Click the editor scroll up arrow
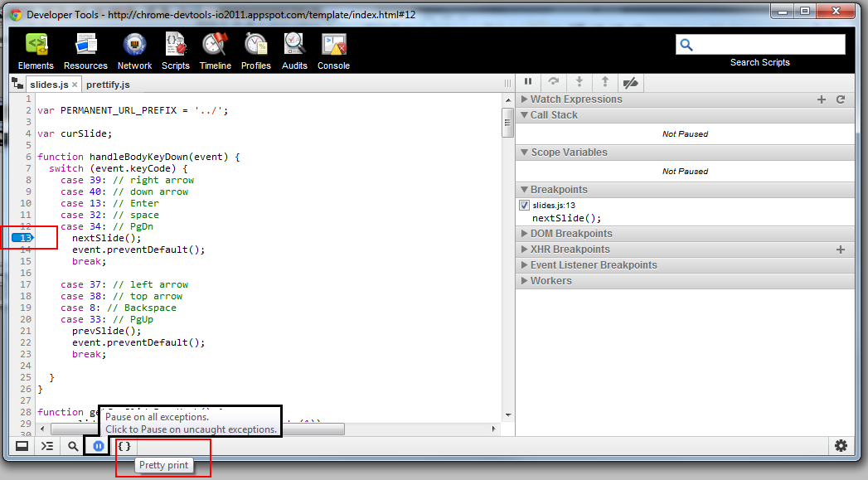Viewport: 868px width, 480px height. [507, 100]
